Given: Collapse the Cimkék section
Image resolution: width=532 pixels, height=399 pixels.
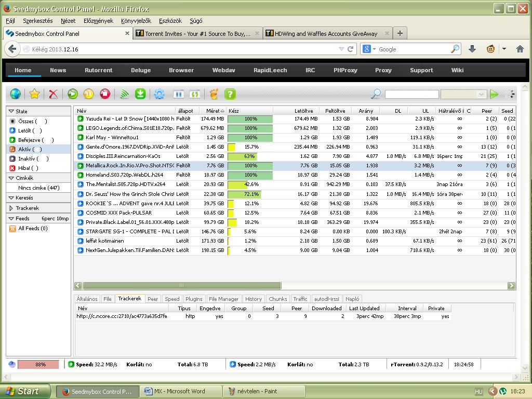Looking at the screenshot, I should pos(11,178).
